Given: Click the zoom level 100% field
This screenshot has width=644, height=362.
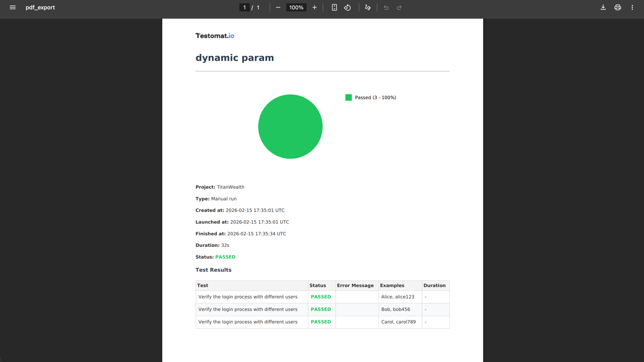Looking at the screenshot, I should (x=296, y=8).
